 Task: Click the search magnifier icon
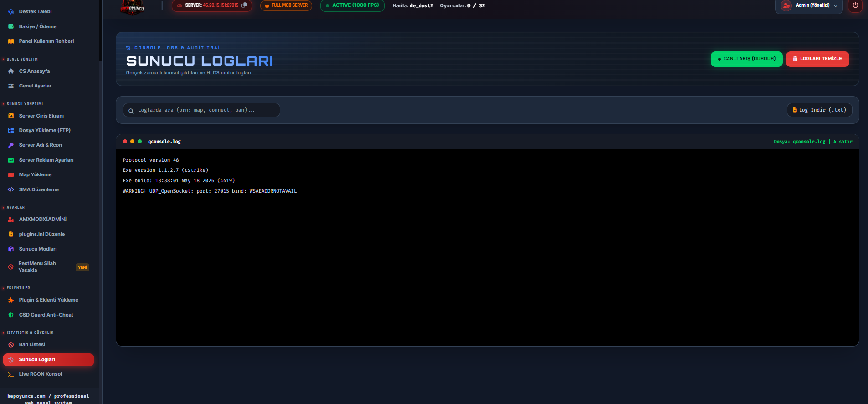131,111
